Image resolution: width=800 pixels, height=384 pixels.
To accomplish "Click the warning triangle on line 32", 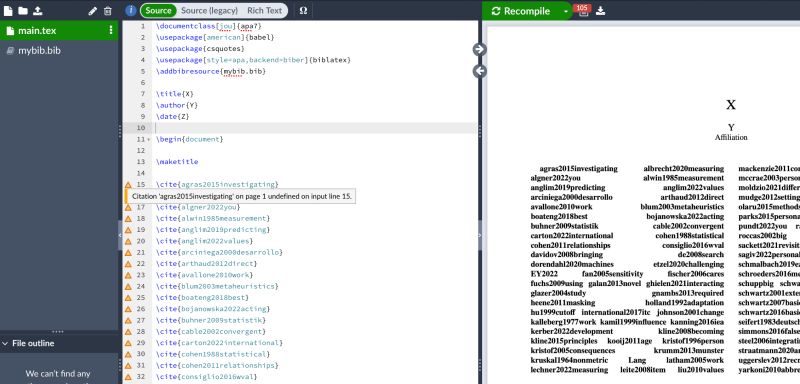I will pyautogui.click(x=128, y=377).
